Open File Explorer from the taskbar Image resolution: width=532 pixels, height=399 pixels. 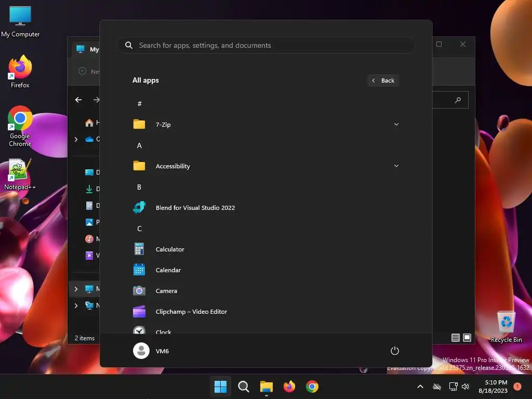point(267,387)
